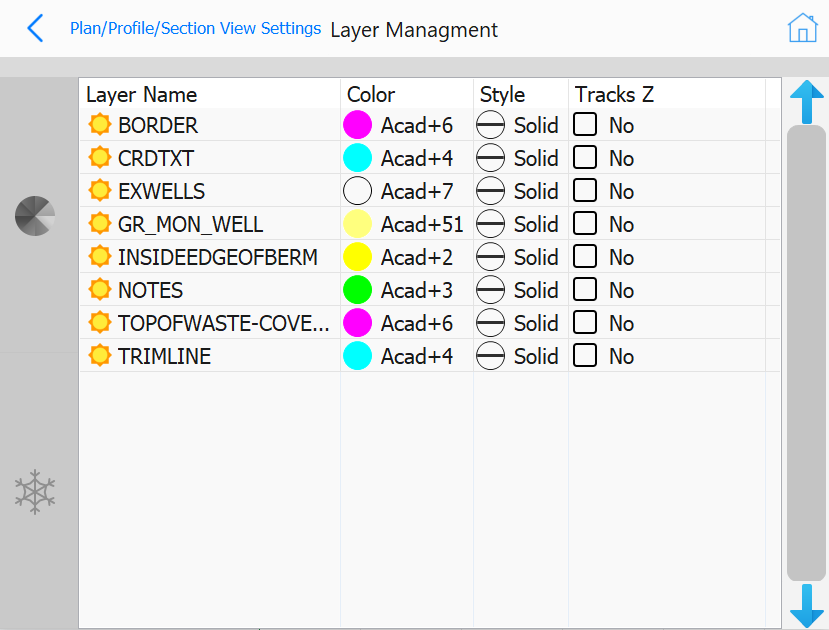Toggle the sun icon for BORDER layer
The height and width of the screenshot is (630, 829).
[x=99, y=125]
